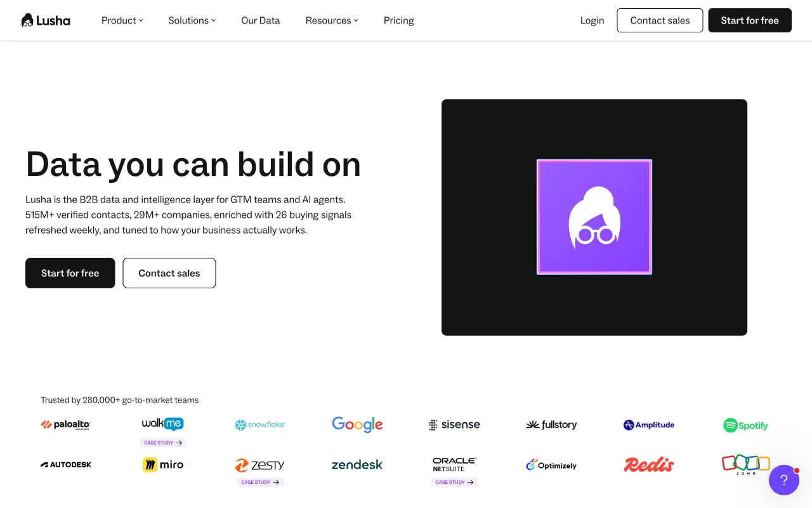Click the Login link

click(592, 20)
